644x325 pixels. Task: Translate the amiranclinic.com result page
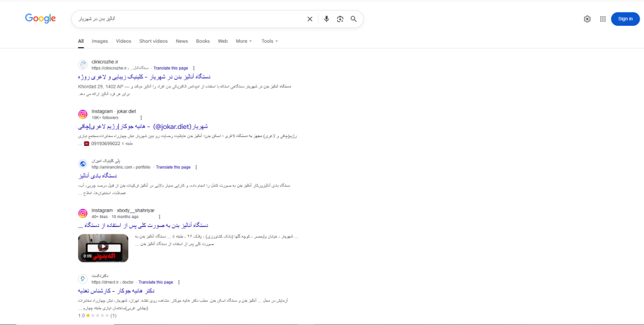(x=174, y=167)
